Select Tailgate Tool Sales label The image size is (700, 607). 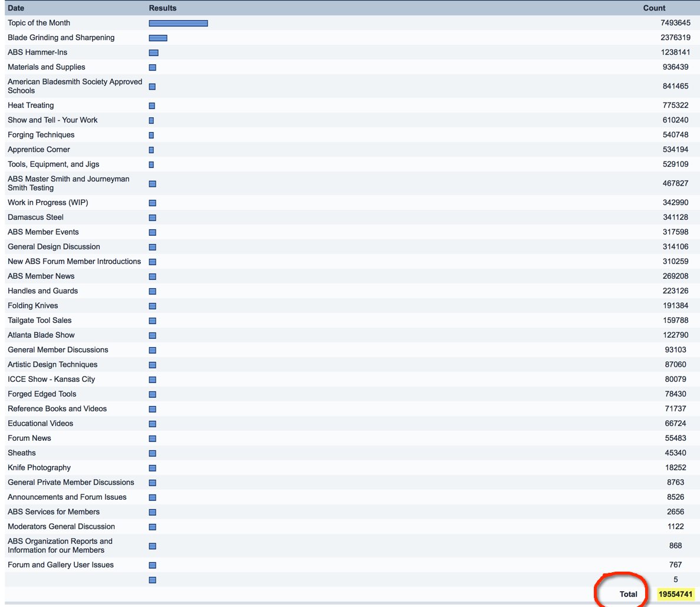coord(40,320)
